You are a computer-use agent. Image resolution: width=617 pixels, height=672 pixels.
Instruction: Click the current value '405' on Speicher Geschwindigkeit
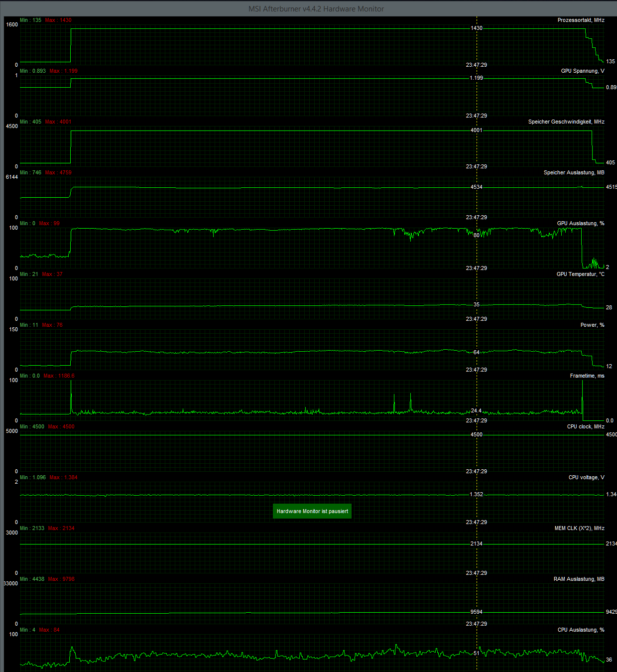click(611, 163)
